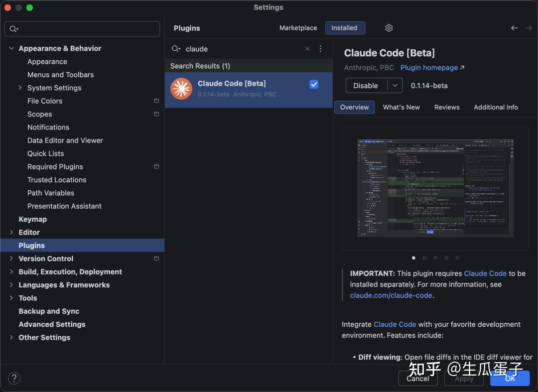
Task: Switch to the Installed tab
Action: pyautogui.click(x=345, y=28)
